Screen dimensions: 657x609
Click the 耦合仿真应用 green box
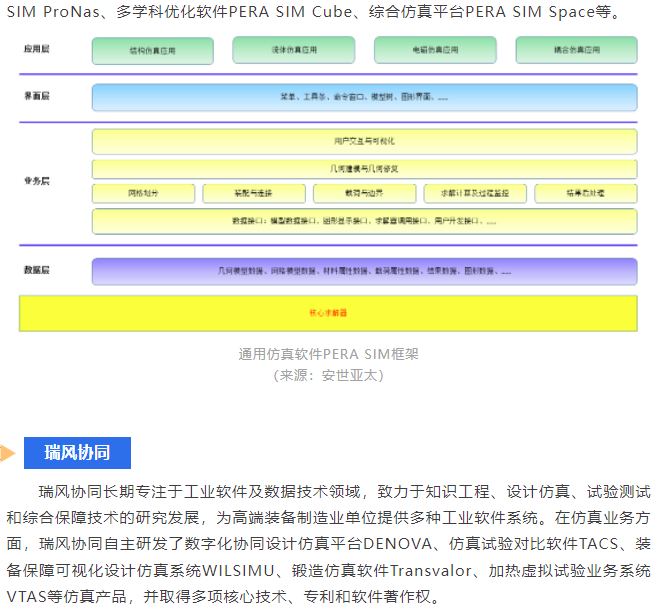click(x=577, y=50)
